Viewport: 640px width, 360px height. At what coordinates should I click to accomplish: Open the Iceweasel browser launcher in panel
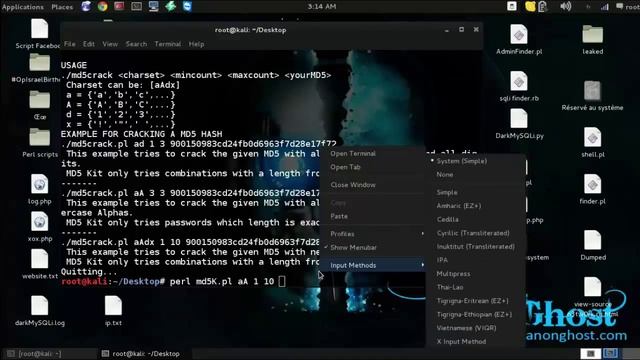click(x=86, y=6)
